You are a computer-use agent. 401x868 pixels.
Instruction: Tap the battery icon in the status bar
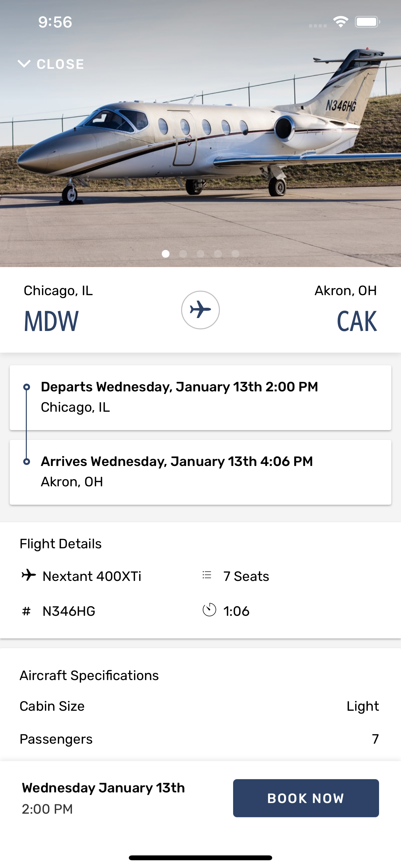[368, 22]
